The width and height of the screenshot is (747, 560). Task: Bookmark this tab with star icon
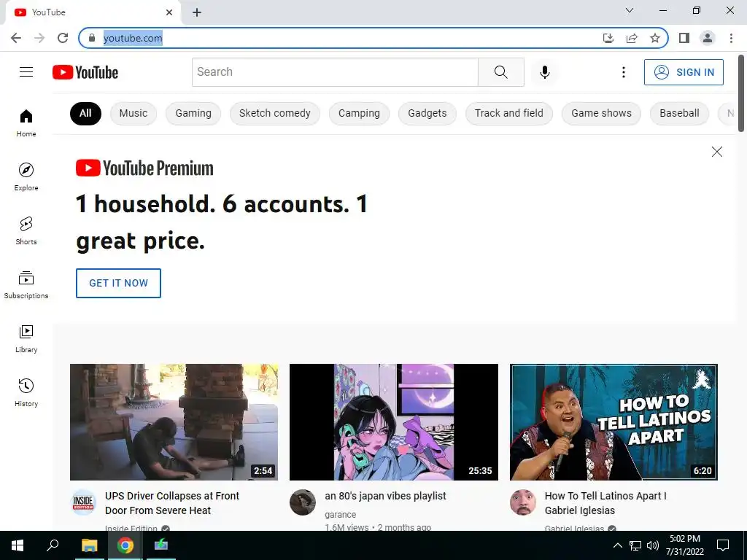(x=655, y=38)
